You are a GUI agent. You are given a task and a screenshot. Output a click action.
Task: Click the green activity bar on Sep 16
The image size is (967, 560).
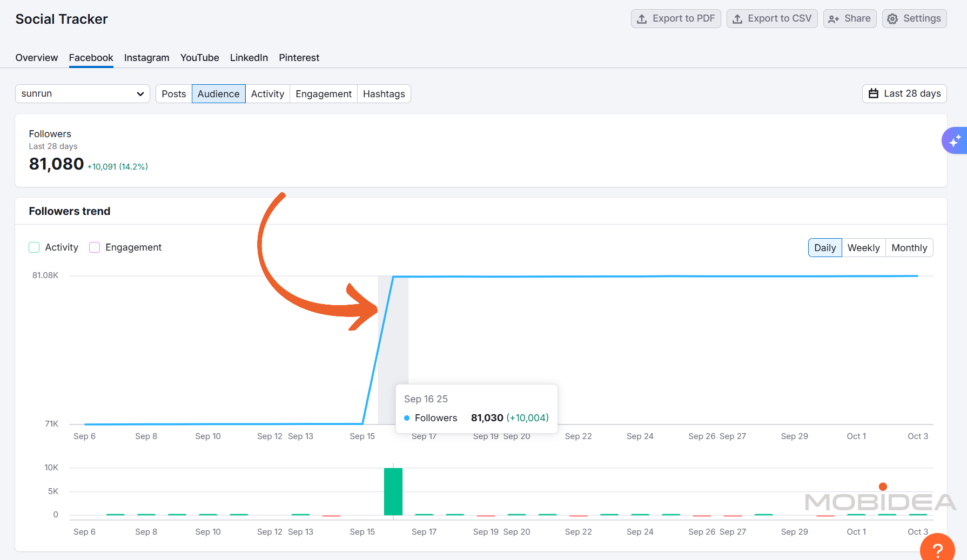(393, 490)
